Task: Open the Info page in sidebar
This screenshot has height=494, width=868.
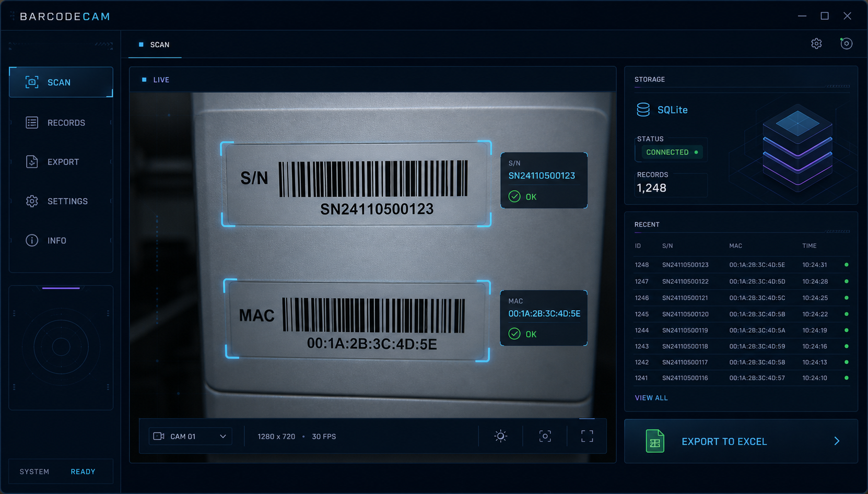Action: [61, 241]
